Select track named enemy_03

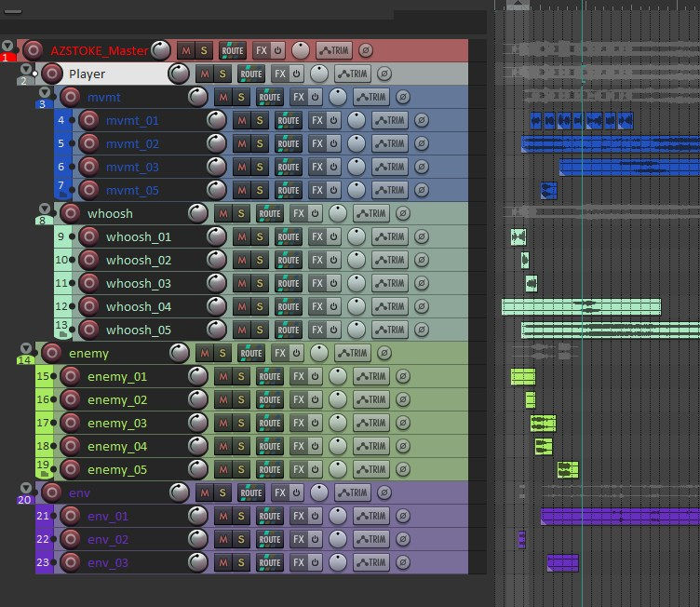pyautogui.click(x=117, y=423)
